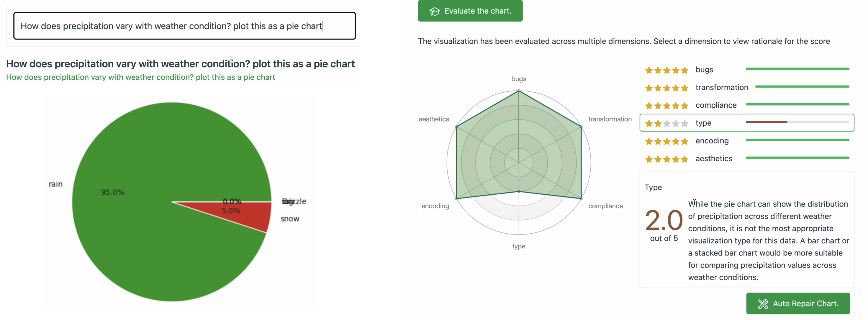Click the precipitation question input field
Viewport: 868px width, 320px height.
click(x=184, y=26)
